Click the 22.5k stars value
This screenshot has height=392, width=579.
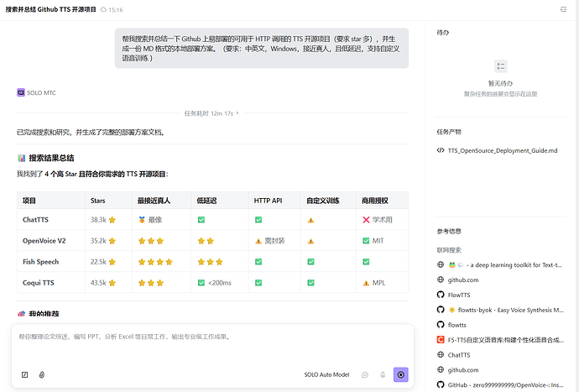[98, 262]
